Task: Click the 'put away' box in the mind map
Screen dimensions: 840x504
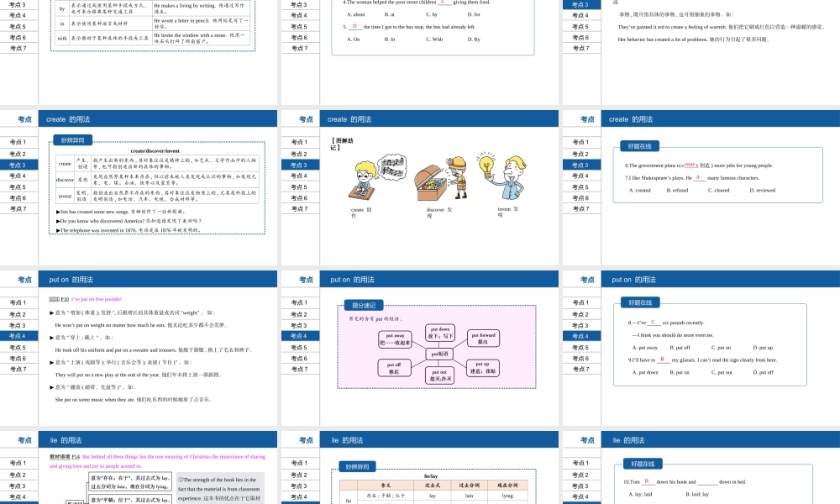Action: pyautogui.click(x=395, y=339)
